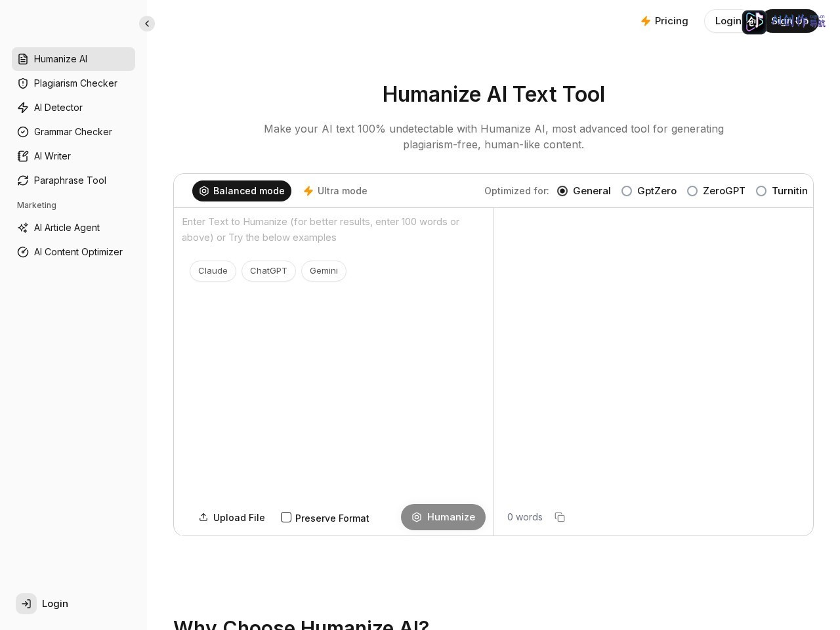Viewport: 840px width, 630px height.
Task: Try the Claude example text
Action: click(213, 271)
